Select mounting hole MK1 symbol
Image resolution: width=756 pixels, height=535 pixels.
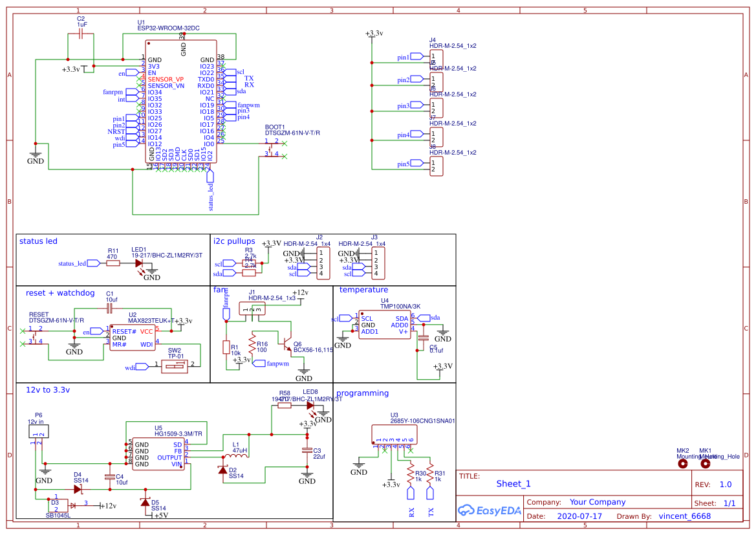[706, 463]
